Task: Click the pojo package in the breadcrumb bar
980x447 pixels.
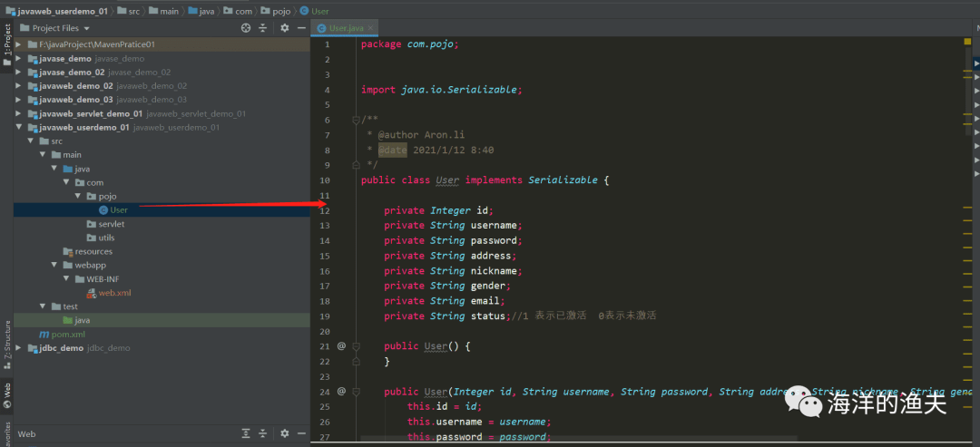Action: [276, 11]
